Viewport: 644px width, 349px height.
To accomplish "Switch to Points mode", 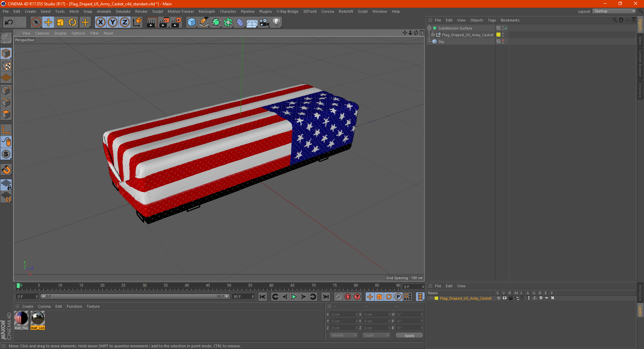I will tap(6, 90).
